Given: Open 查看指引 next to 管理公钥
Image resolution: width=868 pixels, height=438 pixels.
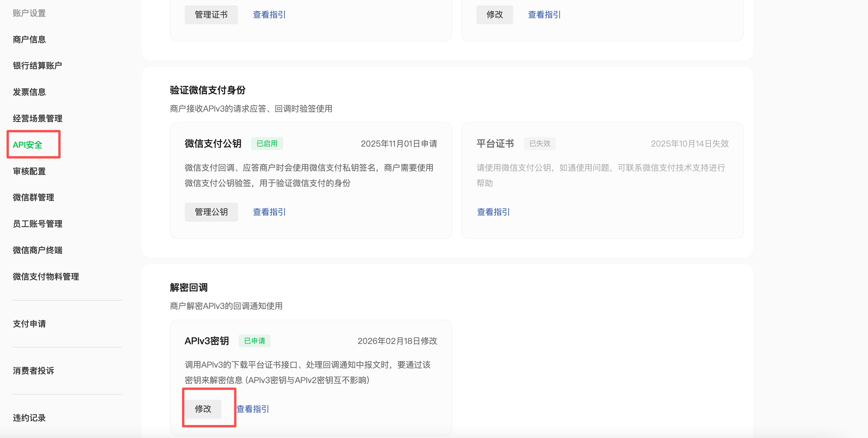Looking at the screenshot, I should (269, 212).
